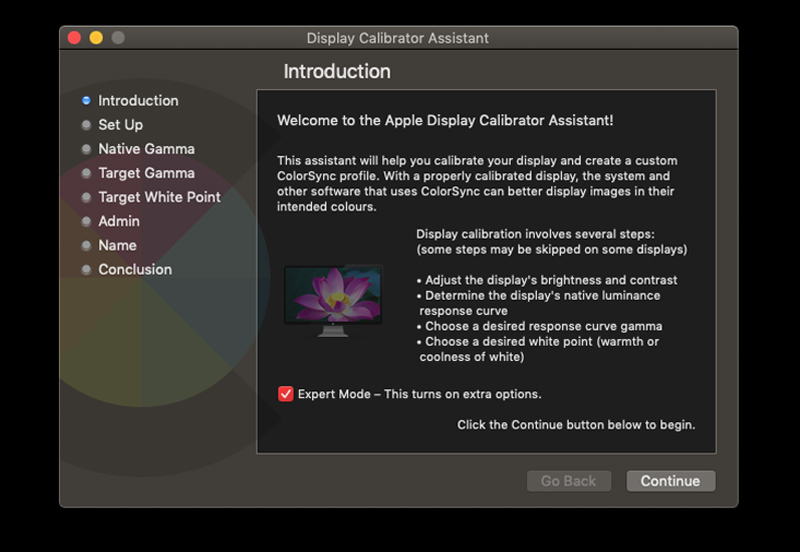
Task: Click the blue Introduction step bullet
Action: coord(87,101)
